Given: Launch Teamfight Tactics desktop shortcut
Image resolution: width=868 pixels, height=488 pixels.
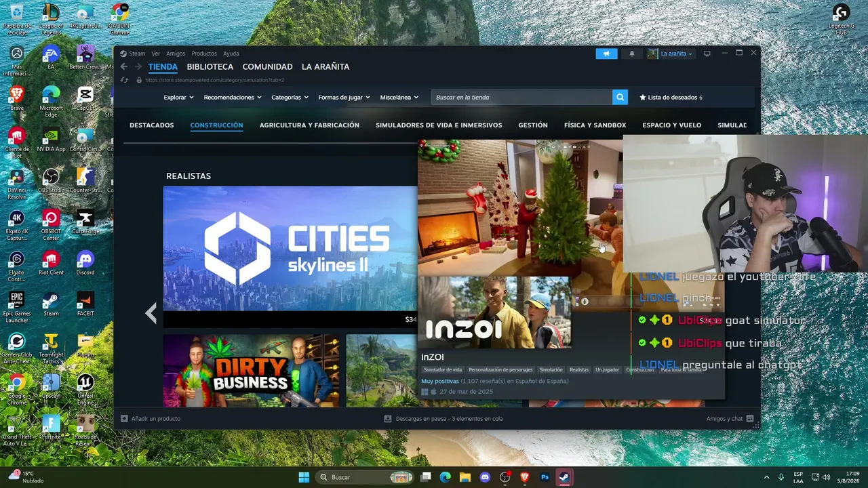Looking at the screenshot, I should click(51, 348).
